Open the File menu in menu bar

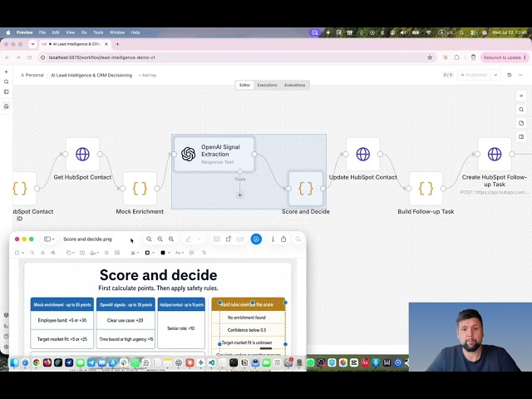point(42,32)
